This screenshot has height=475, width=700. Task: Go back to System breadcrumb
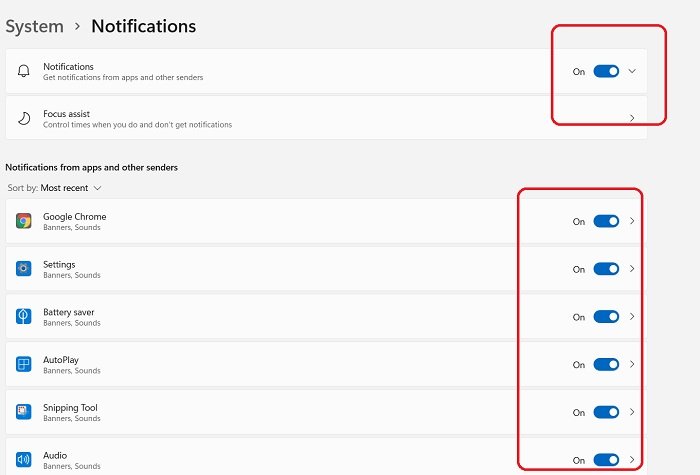pyautogui.click(x=34, y=26)
